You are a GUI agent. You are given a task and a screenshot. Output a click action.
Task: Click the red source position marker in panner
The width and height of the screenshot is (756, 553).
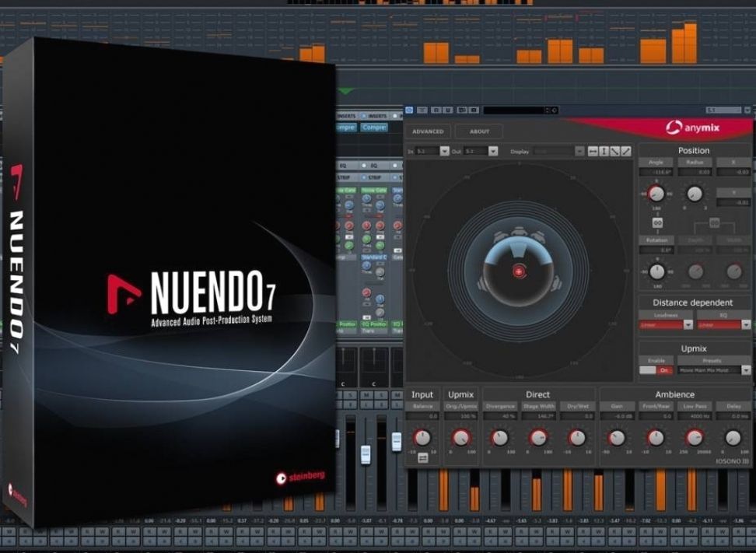(518, 271)
